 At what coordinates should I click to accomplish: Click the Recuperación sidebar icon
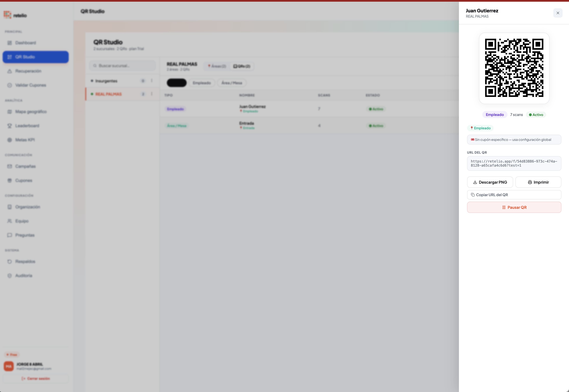10,71
